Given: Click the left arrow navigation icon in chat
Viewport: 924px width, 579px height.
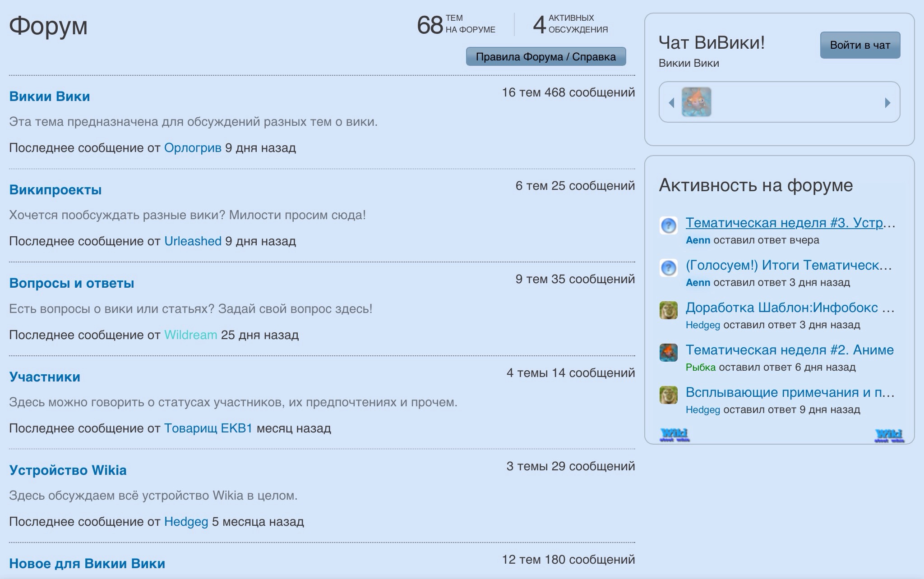Looking at the screenshot, I should (x=672, y=103).
